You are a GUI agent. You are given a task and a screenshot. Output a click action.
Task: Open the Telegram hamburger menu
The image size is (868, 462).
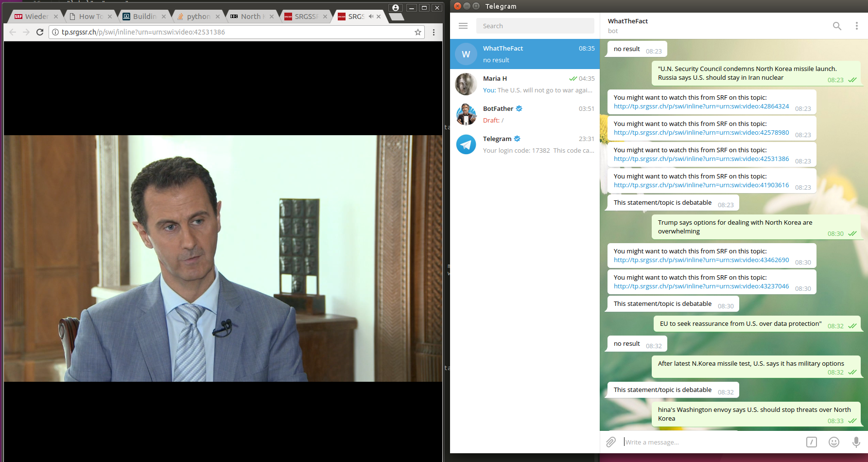coord(463,26)
